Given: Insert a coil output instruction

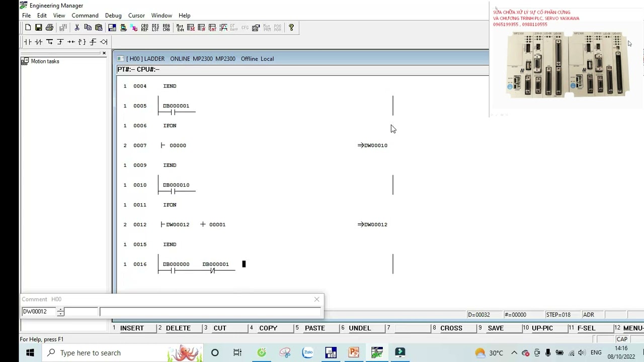Looking at the screenshot, I should 104,42.
